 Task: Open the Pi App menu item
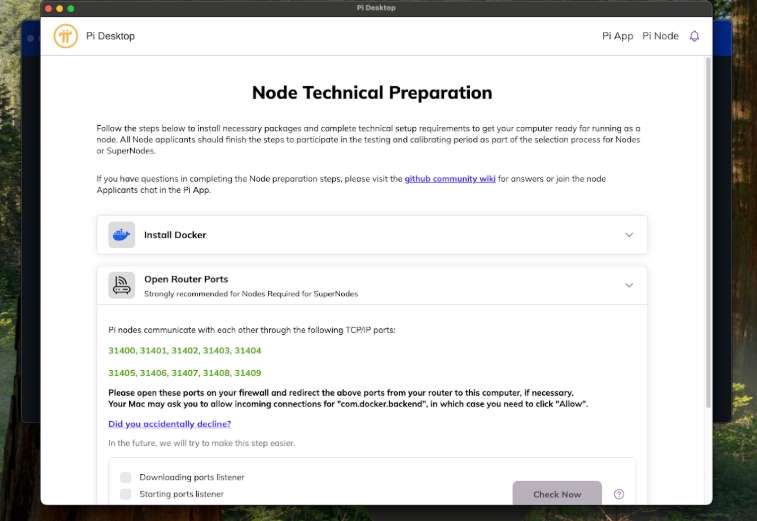[x=617, y=36]
